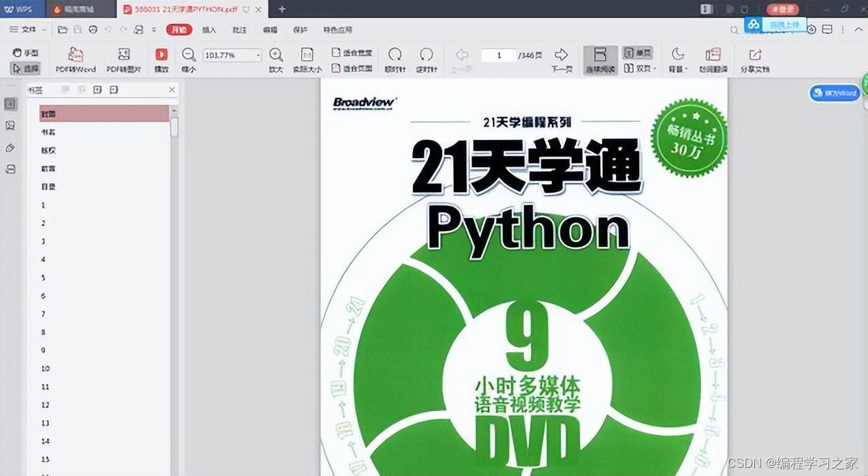This screenshot has width=868, height=476.
Task: Open the Protect ribbon tab
Action: coord(300,30)
